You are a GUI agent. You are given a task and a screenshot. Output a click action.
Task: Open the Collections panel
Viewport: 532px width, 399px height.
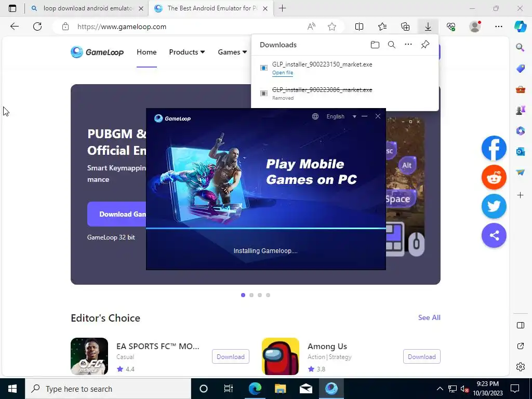pyautogui.click(x=405, y=26)
